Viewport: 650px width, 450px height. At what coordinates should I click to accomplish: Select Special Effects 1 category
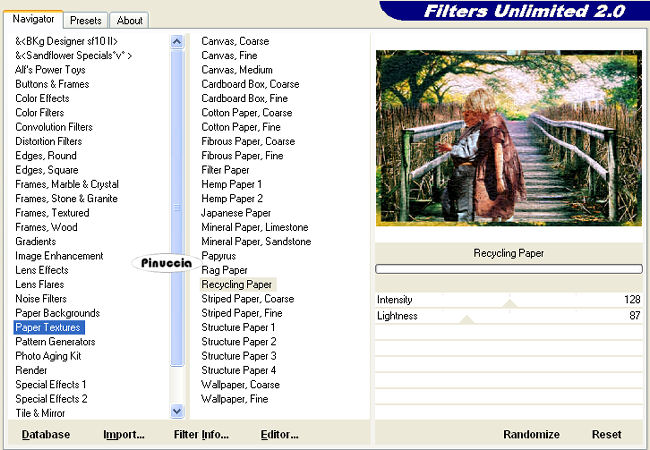click(x=51, y=385)
